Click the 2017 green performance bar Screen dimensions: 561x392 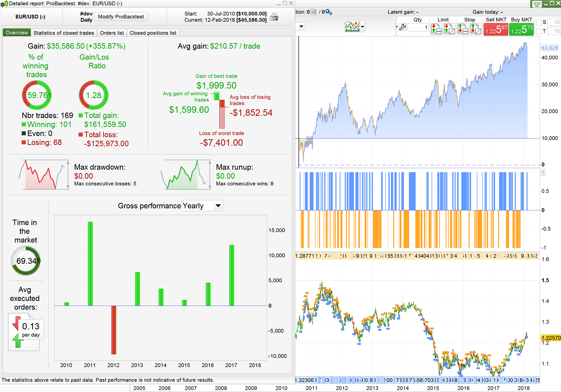[x=232, y=275]
